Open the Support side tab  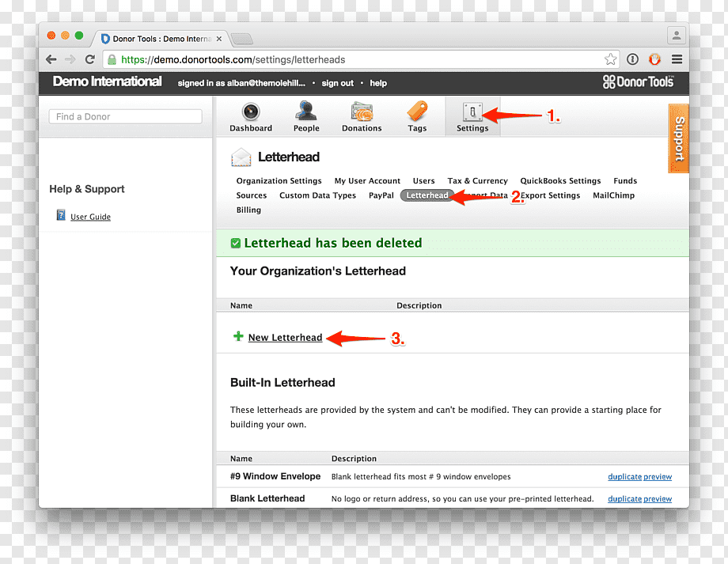coord(678,138)
